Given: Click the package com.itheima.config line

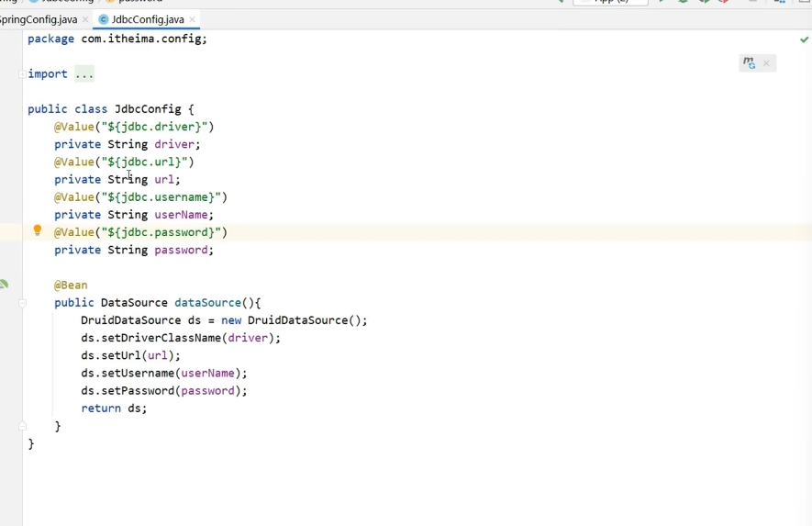Looking at the screenshot, I should (117, 39).
